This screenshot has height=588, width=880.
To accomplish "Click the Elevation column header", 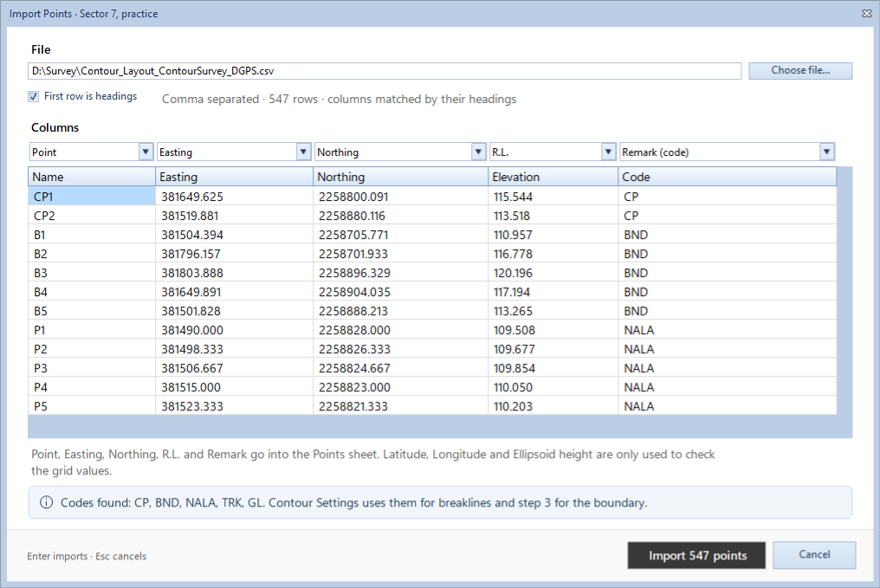I will point(553,177).
